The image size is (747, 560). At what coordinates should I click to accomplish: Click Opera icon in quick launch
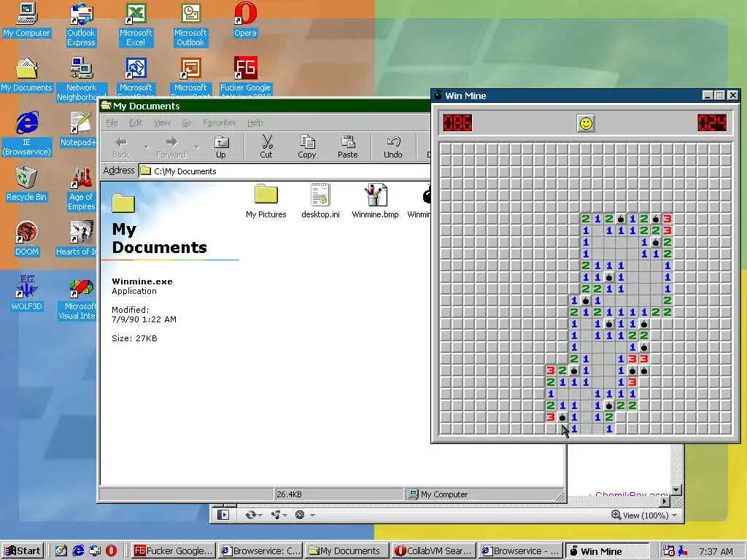tap(111, 551)
